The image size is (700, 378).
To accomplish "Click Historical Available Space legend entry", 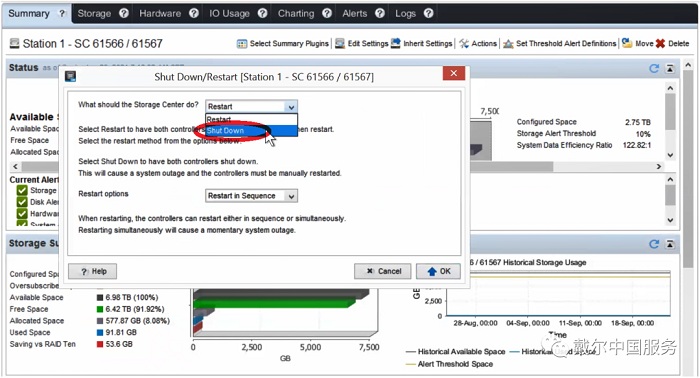I will [455, 352].
